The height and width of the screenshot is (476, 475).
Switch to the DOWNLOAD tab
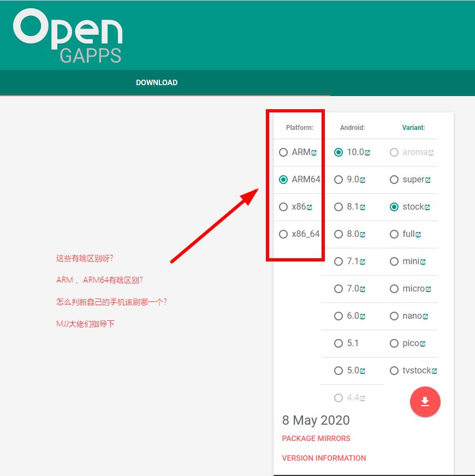pyautogui.click(x=157, y=82)
